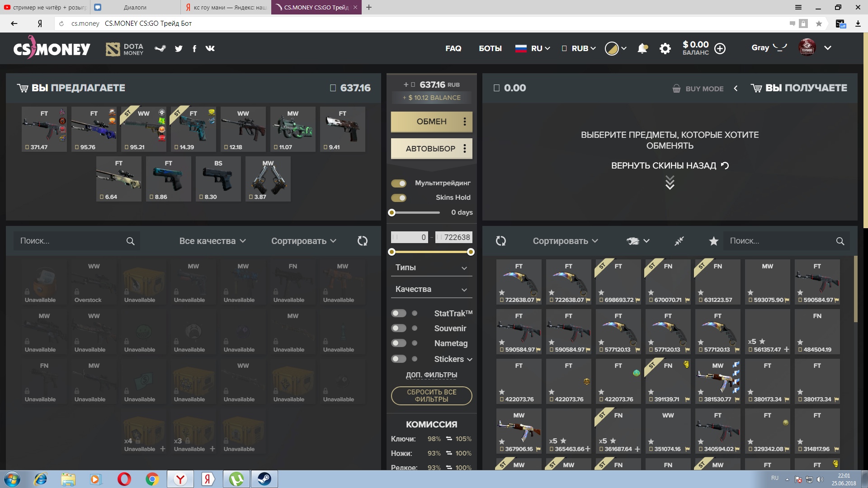Collapse BUY MODE panel with left chevron
This screenshot has width=868, height=488.
pyautogui.click(x=736, y=88)
